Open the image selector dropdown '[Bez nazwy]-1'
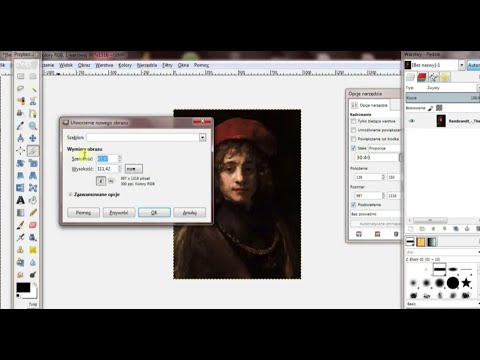Viewport: 480px width, 360px height. (x=462, y=65)
